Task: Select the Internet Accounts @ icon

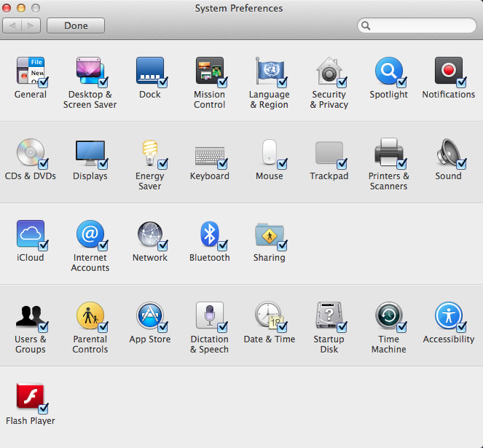Action: coord(90,234)
